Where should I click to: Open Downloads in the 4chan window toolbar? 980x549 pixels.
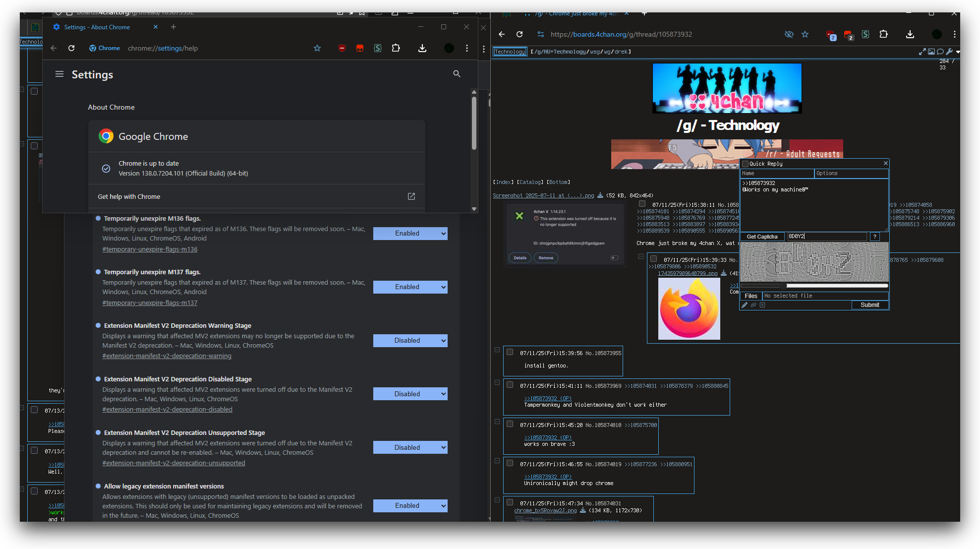point(910,34)
